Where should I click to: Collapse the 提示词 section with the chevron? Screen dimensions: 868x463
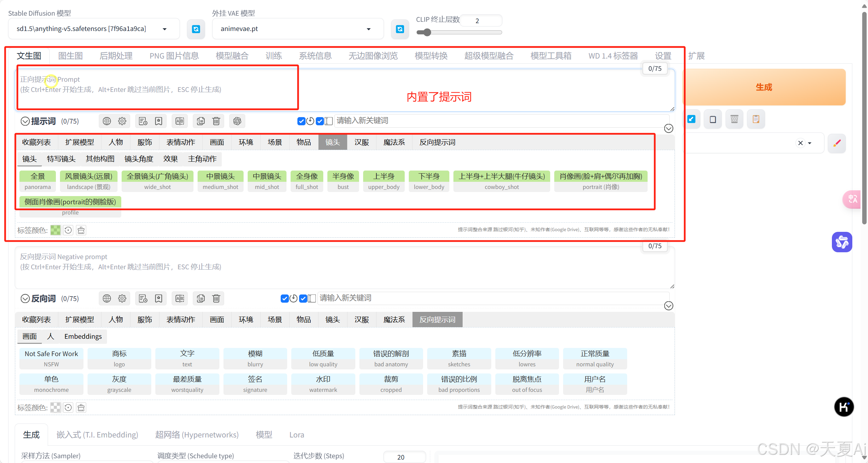click(x=25, y=121)
